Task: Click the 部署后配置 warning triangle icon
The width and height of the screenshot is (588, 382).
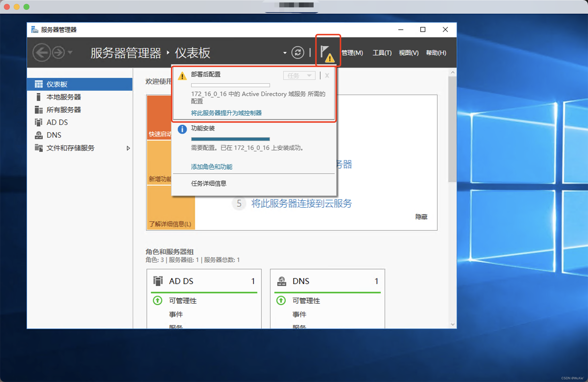Action: (x=182, y=76)
